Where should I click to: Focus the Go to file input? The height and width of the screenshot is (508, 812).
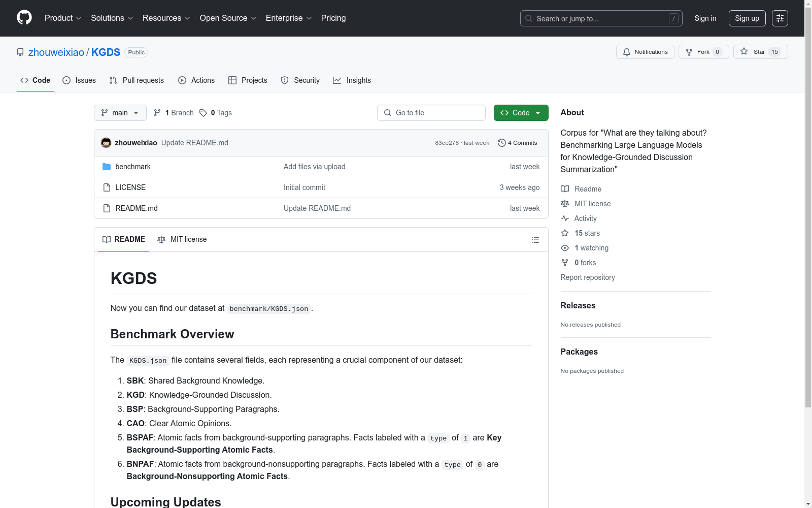[x=431, y=113]
